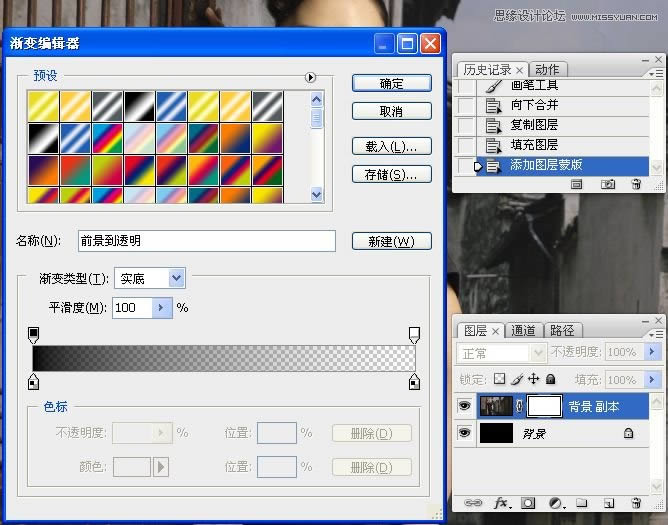This screenshot has height=525, width=668.
Task: Toggle history brush source box beside 复制图层
Action: [466, 126]
